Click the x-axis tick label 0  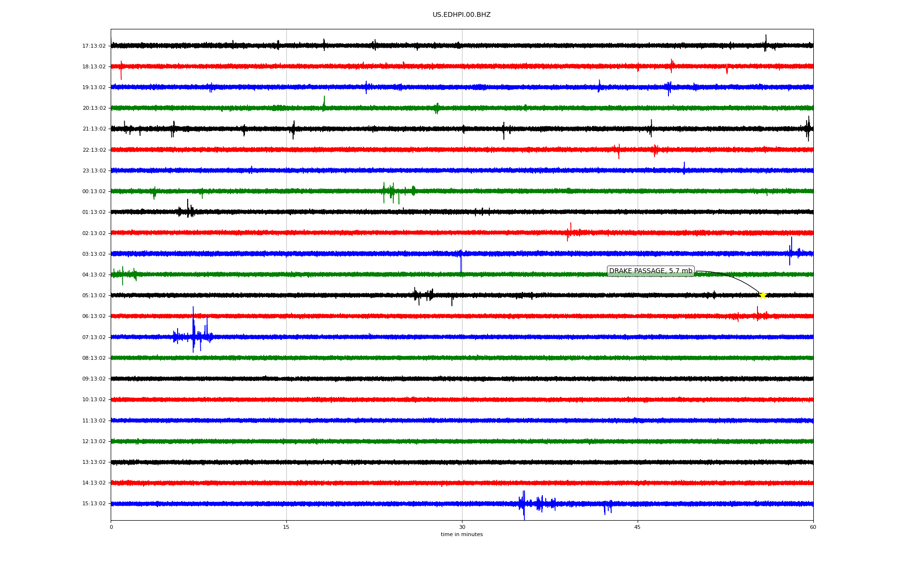tap(111, 527)
